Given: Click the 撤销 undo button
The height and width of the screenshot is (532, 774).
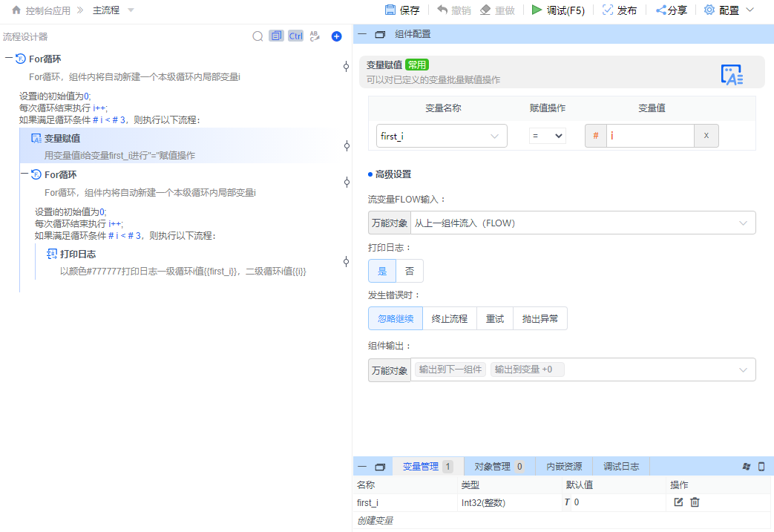Looking at the screenshot, I should click(454, 10).
